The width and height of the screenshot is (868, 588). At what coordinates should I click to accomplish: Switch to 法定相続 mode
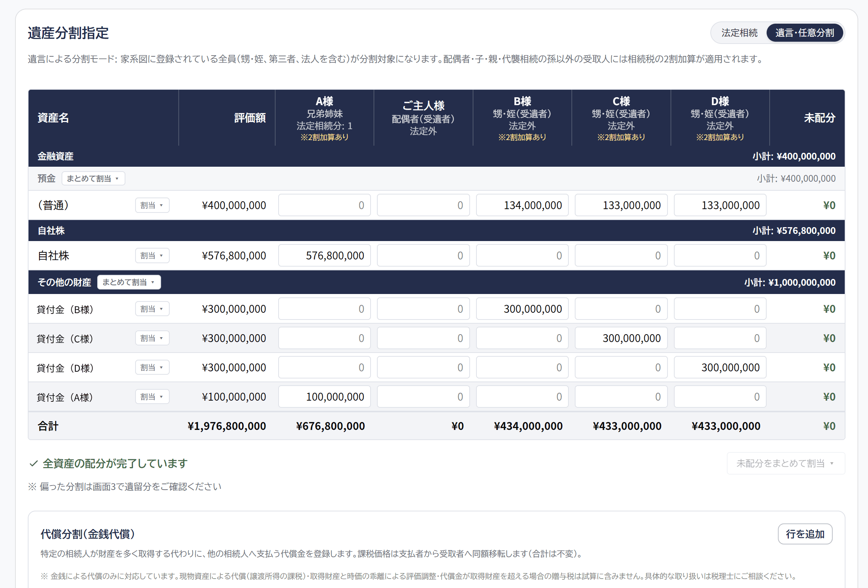[739, 33]
